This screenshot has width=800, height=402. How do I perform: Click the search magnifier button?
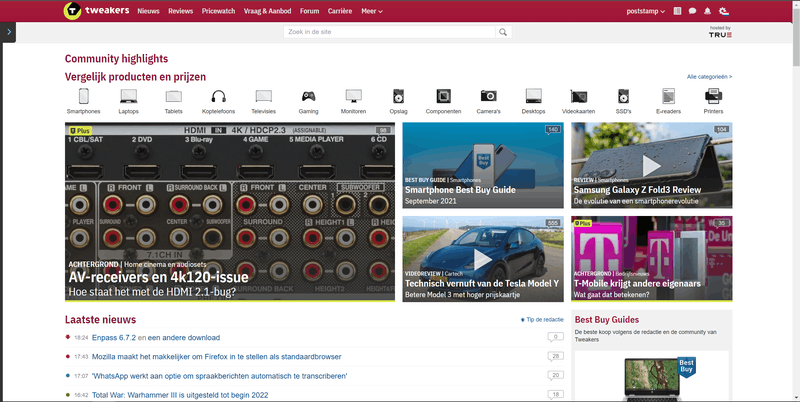[x=503, y=32]
